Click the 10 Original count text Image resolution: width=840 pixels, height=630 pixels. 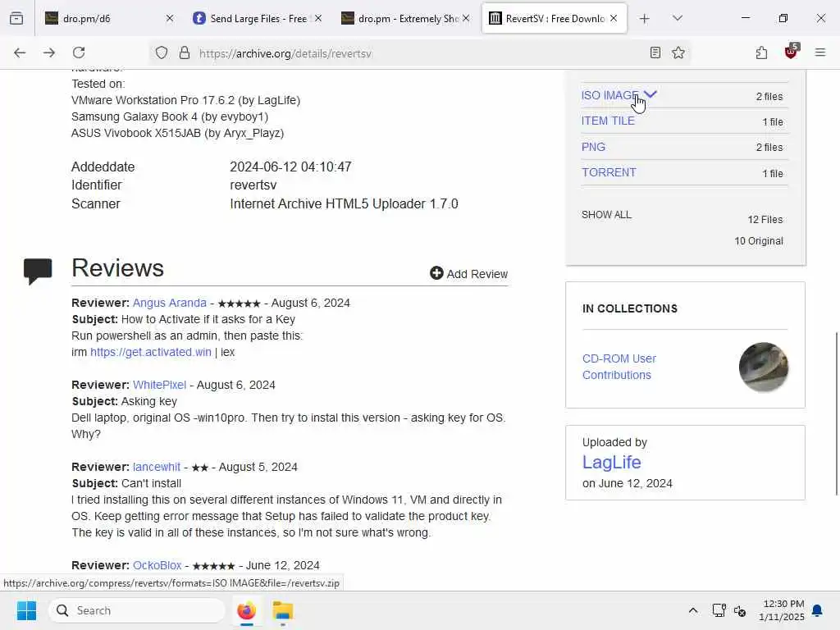point(759,241)
